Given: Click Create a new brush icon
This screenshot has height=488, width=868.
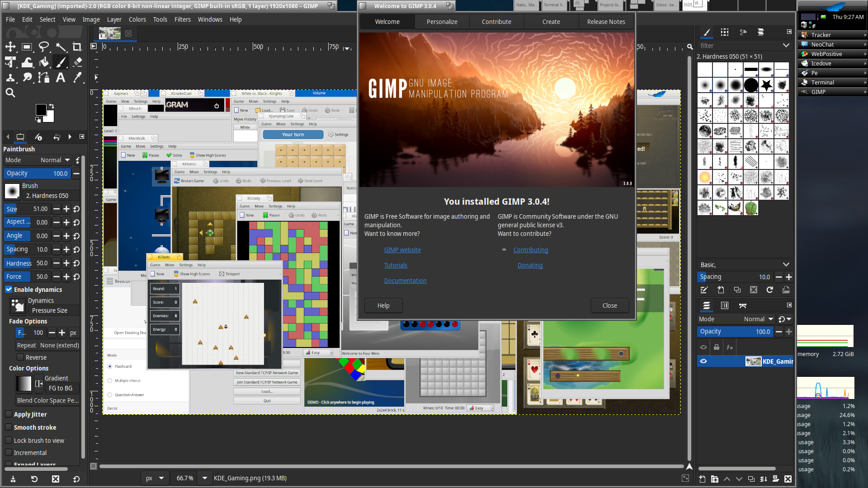Looking at the screenshot, I should tap(721, 290).
